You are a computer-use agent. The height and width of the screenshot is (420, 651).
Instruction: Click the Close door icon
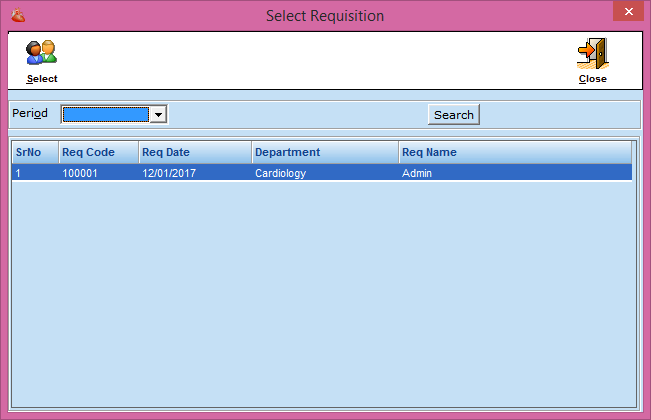pos(592,53)
